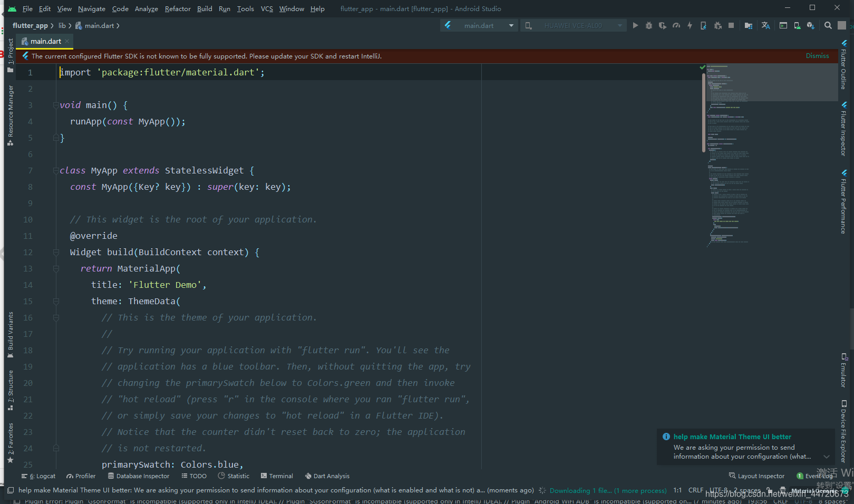Image resolution: width=854 pixels, height=504 pixels.
Task: Open the Project tool window
Action: pyautogui.click(x=10, y=55)
